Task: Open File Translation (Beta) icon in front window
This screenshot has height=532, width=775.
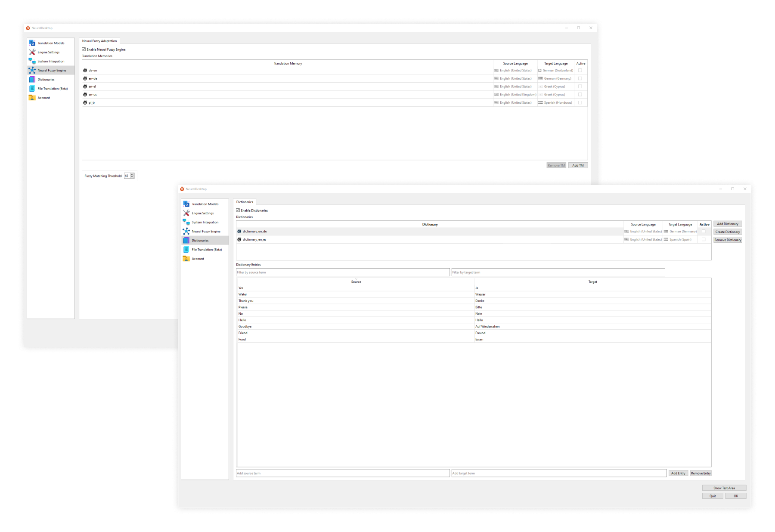Action: click(x=186, y=250)
